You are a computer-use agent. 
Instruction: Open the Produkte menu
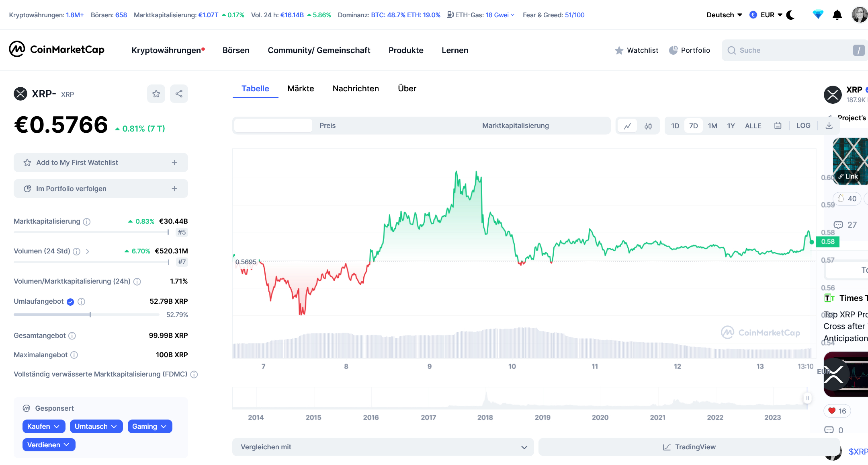tap(406, 50)
